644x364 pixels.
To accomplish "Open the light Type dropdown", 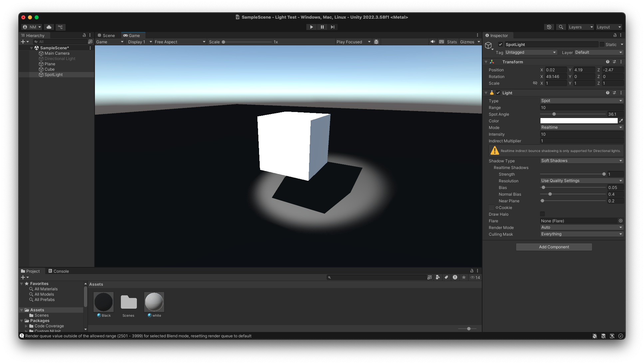I will tap(581, 101).
